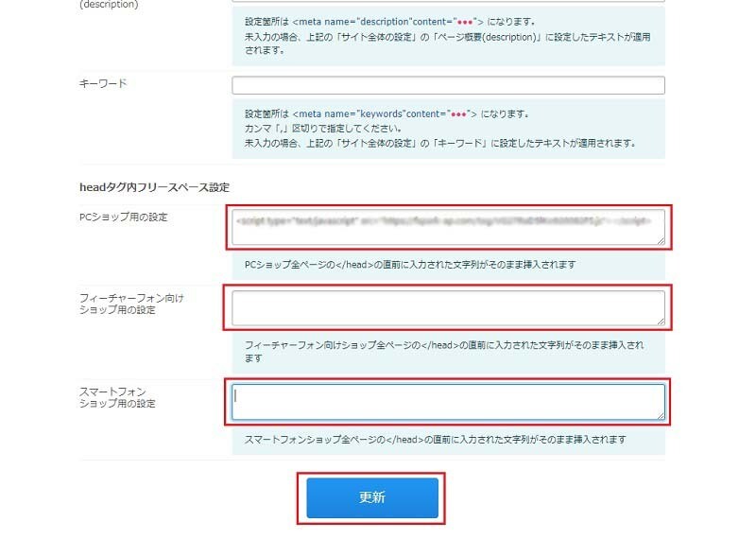Click the PCショップ用の設定 textarea
This screenshot has height=557, width=756.
pyautogui.click(x=448, y=227)
